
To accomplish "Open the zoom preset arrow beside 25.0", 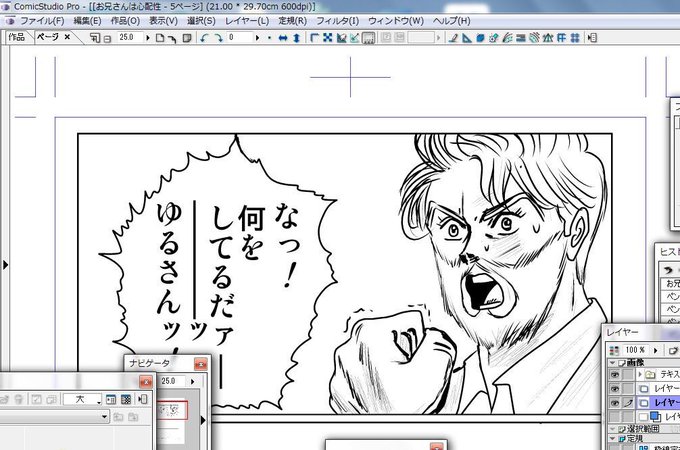I will coord(148,38).
